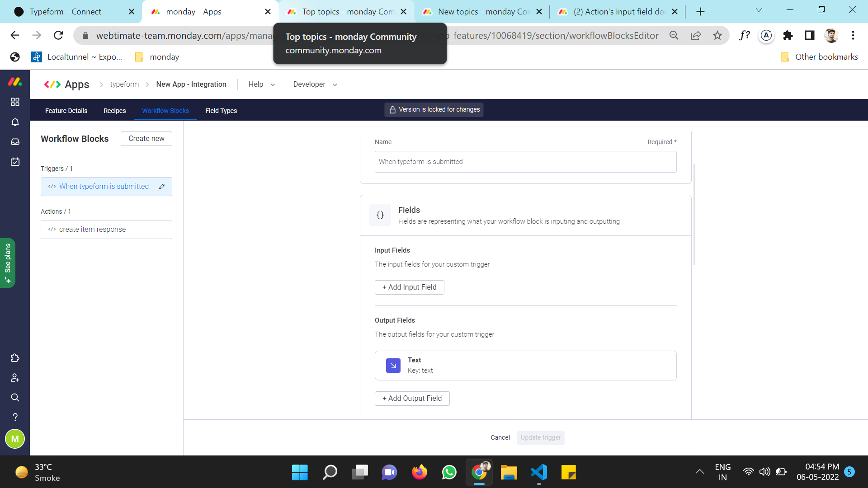
Task: Open My Work calendar icon
Action: click(x=15, y=162)
